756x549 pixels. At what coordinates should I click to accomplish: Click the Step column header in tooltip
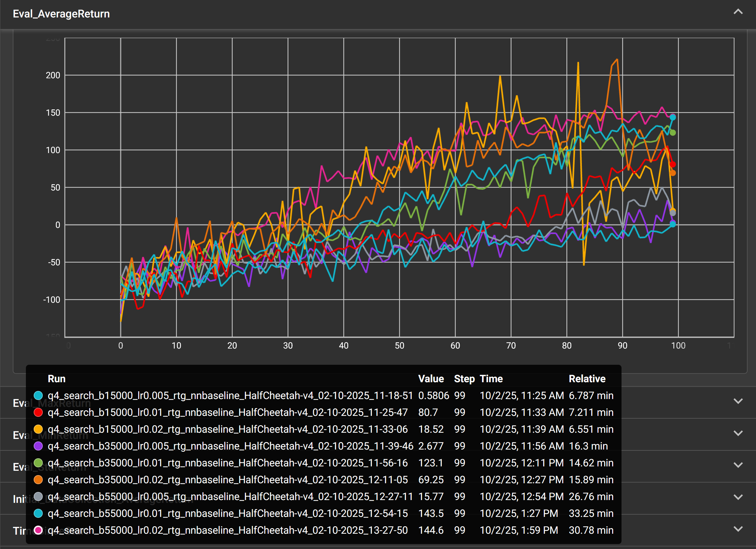pos(464,379)
